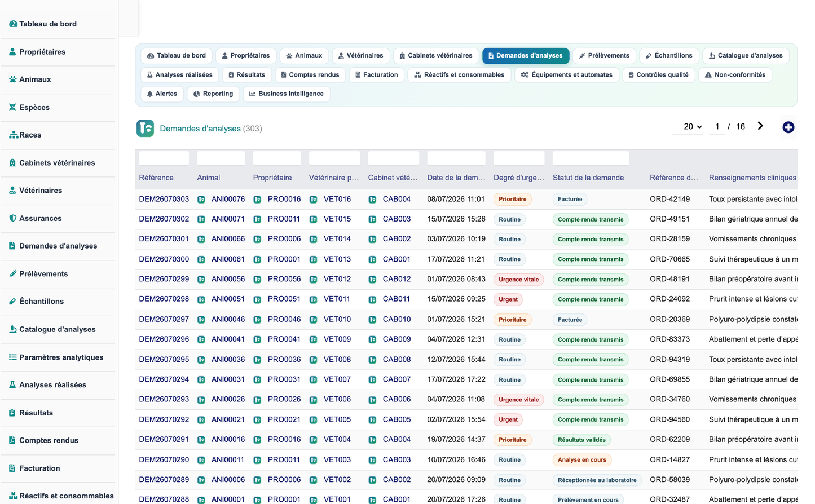Open Assurances in the sidebar
The image size is (815, 504).
pos(40,218)
